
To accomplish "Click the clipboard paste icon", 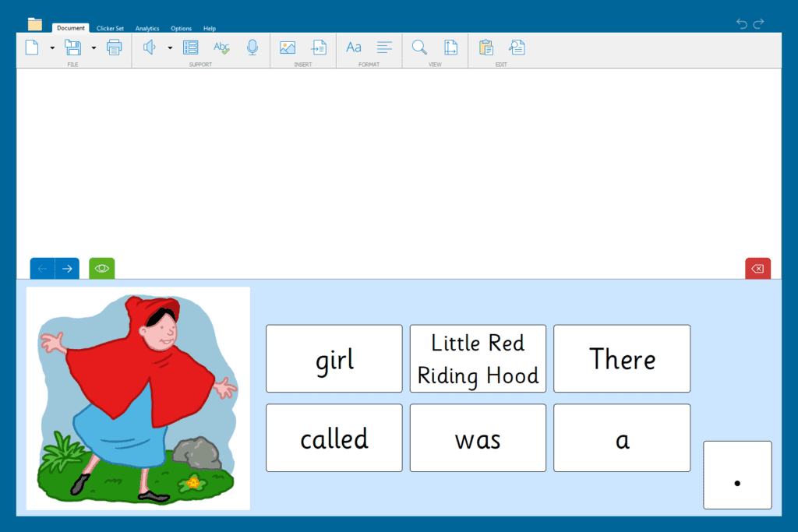I will click(x=486, y=48).
